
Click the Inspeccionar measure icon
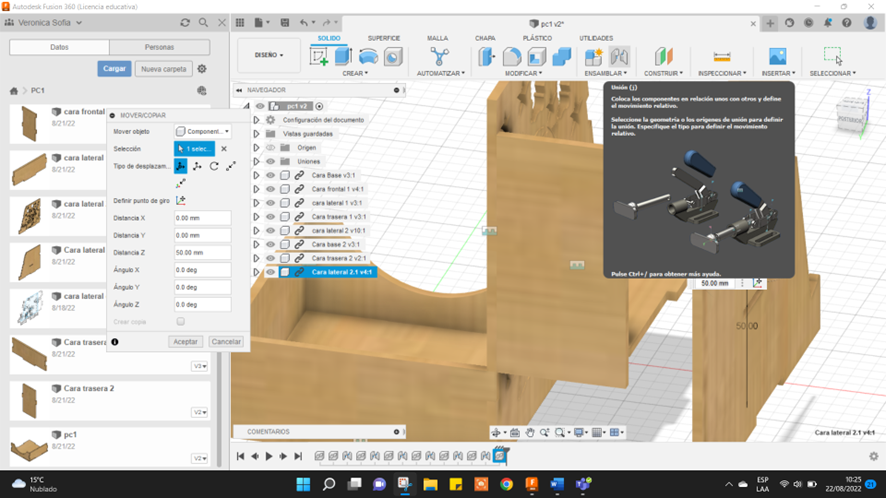click(722, 57)
